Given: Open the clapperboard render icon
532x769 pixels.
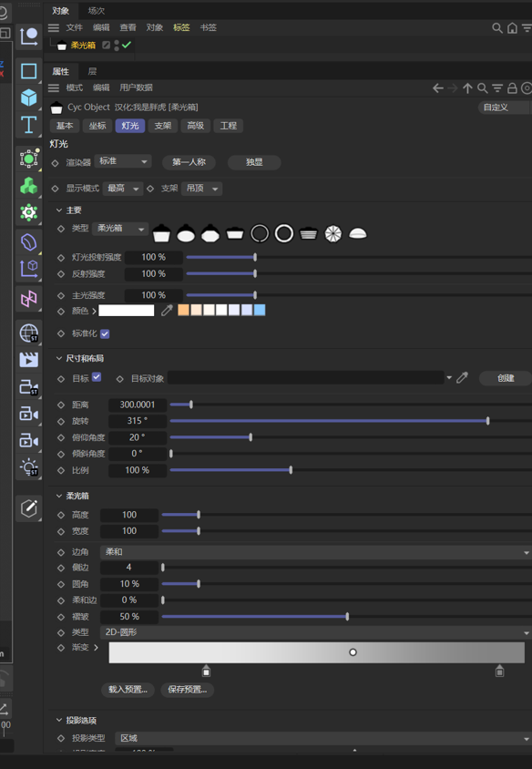Looking at the screenshot, I should pyautogui.click(x=28, y=360).
